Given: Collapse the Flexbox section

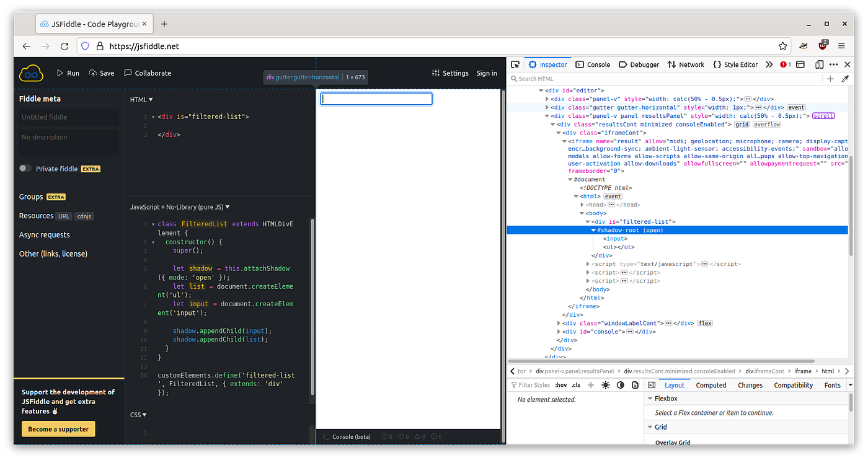Looking at the screenshot, I should [650, 399].
